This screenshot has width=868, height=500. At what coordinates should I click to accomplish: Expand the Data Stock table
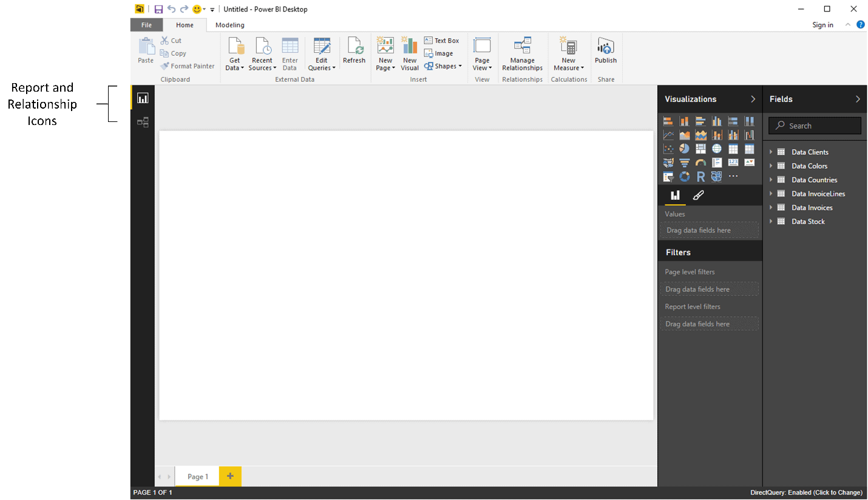tap(771, 221)
